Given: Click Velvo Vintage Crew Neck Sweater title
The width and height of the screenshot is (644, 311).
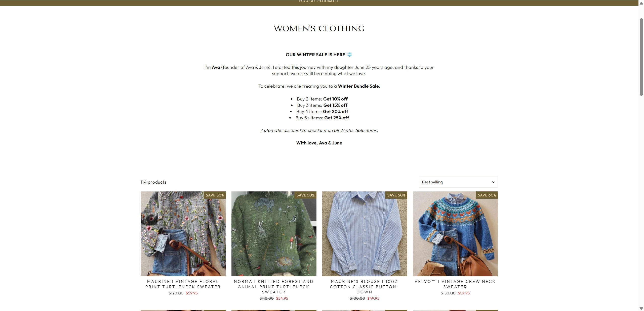Looking at the screenshot, I should click(455, 284).
